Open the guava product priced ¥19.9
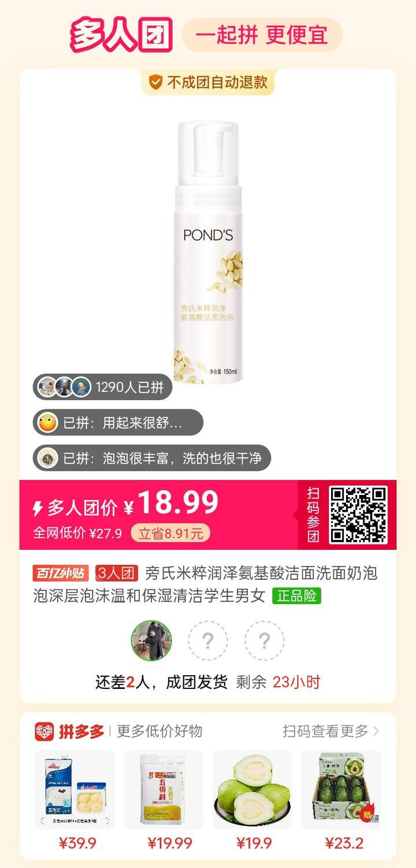This screenshot has width=416, height=868. click(252, 800)
